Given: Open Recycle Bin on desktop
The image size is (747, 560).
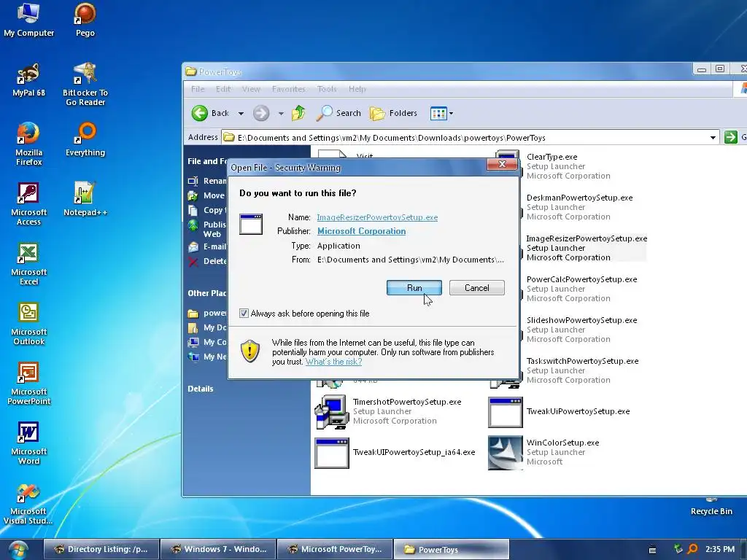Looking at the screenshot, I should [x=711, y=507].
